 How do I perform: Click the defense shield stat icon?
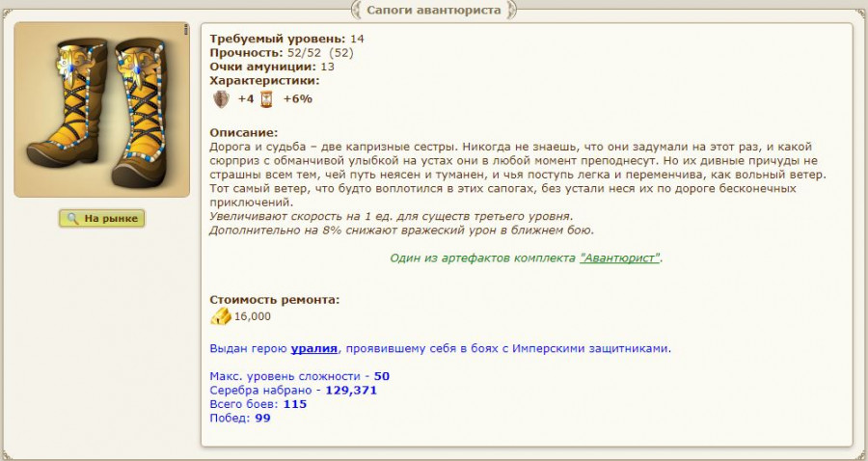point(221,99)
